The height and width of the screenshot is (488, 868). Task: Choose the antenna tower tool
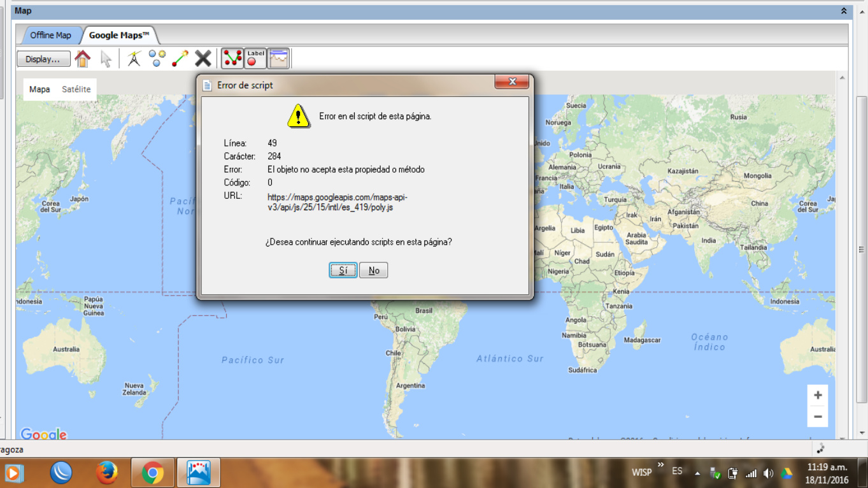click(x=134, y=59)
